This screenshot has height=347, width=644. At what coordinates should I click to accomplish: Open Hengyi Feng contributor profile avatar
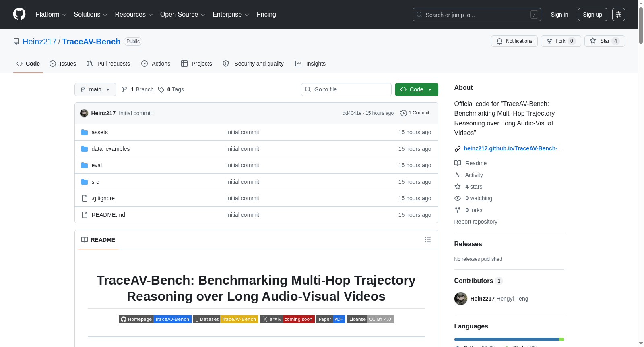point(461,299)
